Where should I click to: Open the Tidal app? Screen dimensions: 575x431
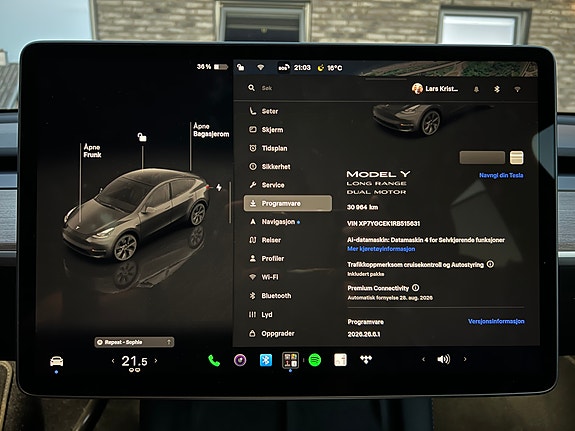(366, 359)
